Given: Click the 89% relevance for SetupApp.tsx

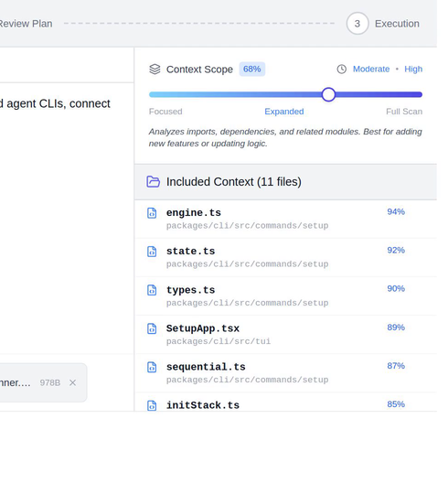Looking at the screenshot, I should tap(396, 328).
